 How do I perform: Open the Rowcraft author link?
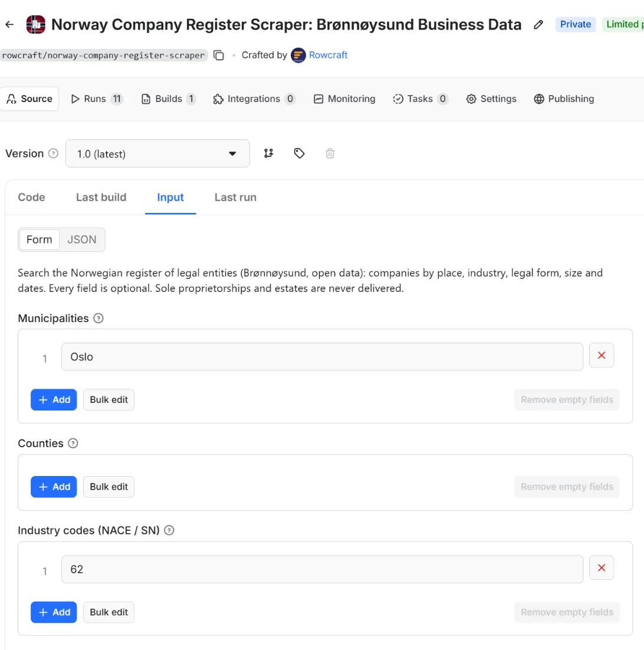pos(328,55)
